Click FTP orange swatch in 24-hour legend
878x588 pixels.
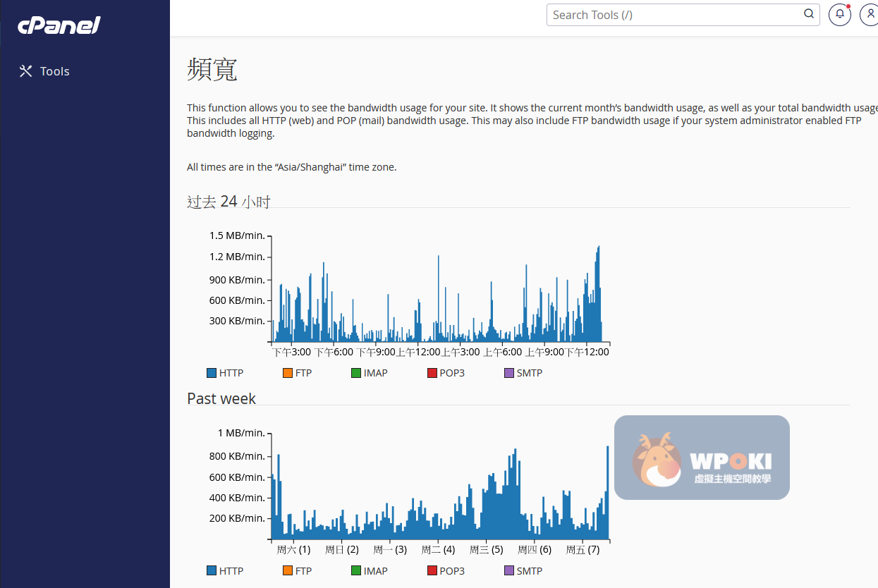[x=287, y=373]
